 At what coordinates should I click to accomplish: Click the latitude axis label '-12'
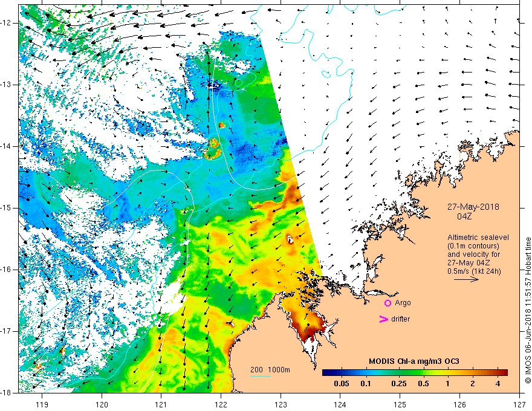pyautogui.click(x=7, y=23)
